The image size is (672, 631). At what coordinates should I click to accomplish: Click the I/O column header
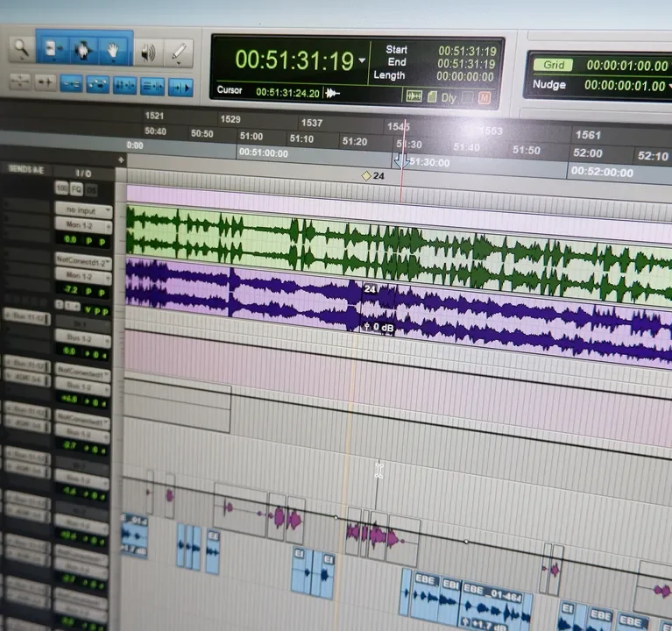tap(82, 173)
